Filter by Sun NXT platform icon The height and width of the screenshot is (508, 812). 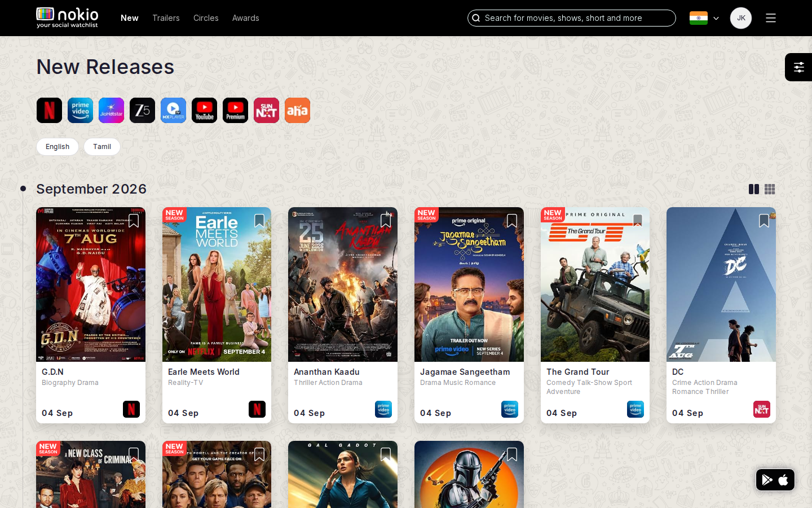[x=266, y=110]
